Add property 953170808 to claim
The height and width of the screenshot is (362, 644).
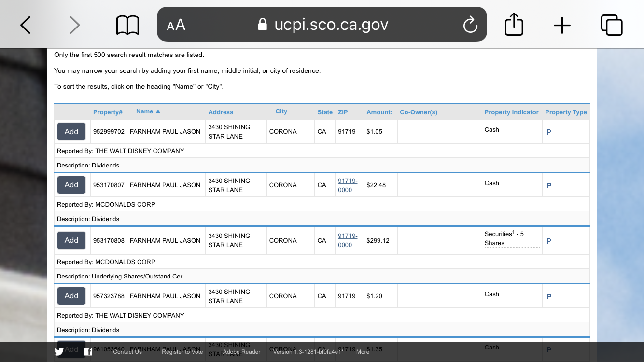point(71,240)
